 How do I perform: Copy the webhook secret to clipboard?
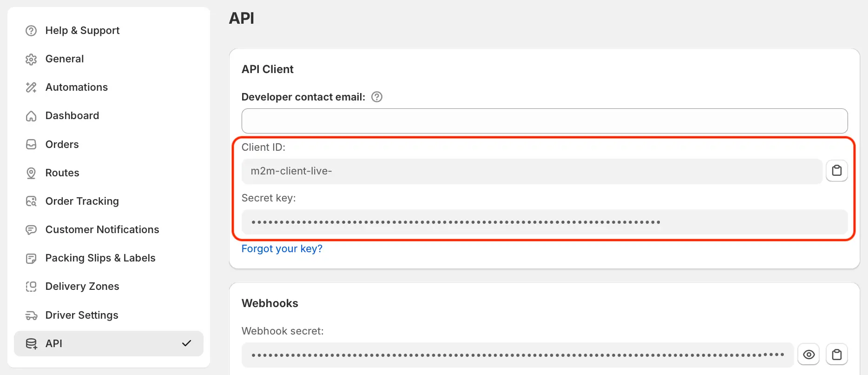[836, 355]
